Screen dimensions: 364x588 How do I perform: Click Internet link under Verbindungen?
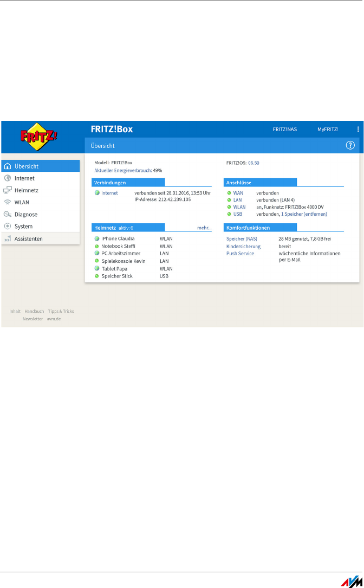pos(109,193)
